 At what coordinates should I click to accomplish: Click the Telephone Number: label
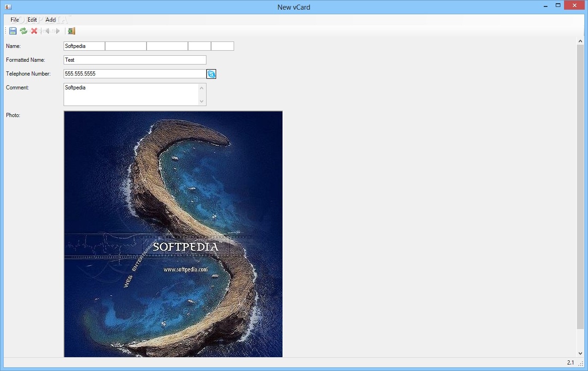coord(28,74)
